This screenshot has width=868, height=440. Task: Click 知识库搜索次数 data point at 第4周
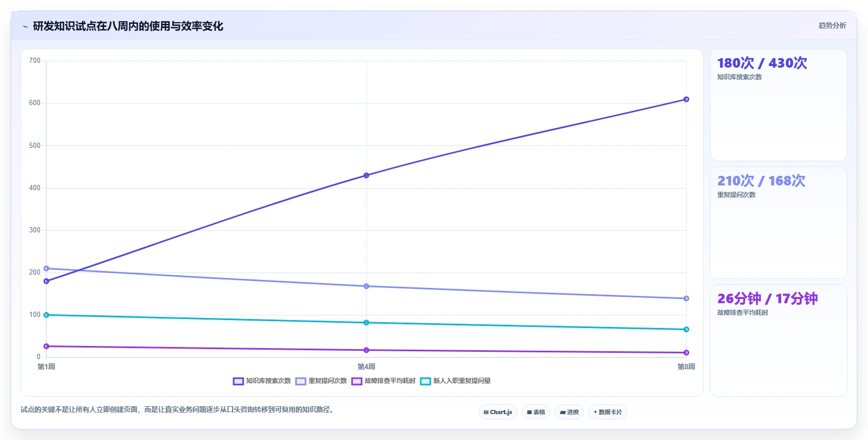[366, 175]
